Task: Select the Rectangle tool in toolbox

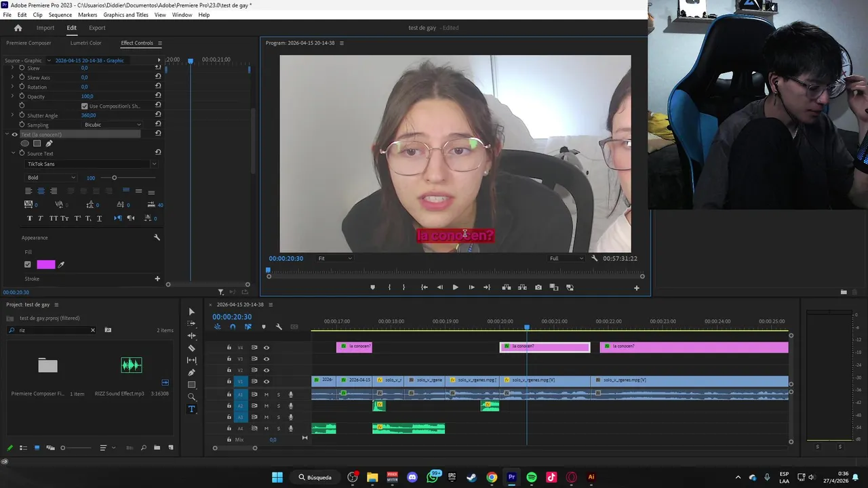Action: [192, 384]
